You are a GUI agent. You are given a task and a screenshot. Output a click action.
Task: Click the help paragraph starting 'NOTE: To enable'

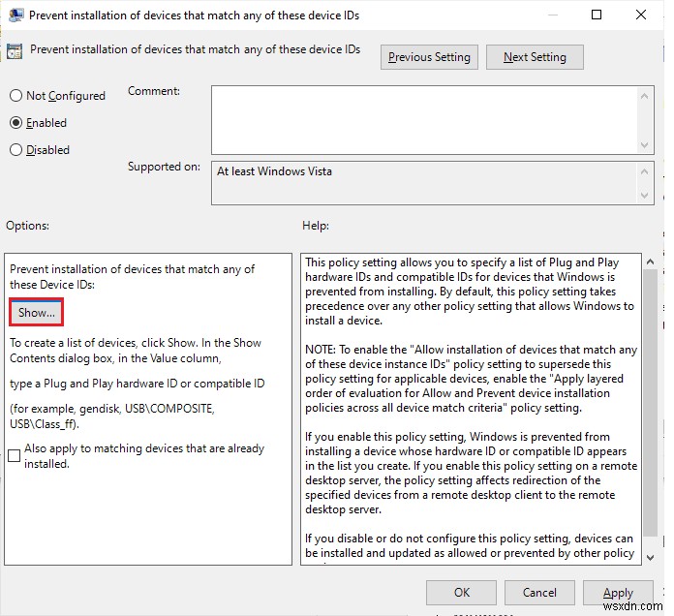471,379
